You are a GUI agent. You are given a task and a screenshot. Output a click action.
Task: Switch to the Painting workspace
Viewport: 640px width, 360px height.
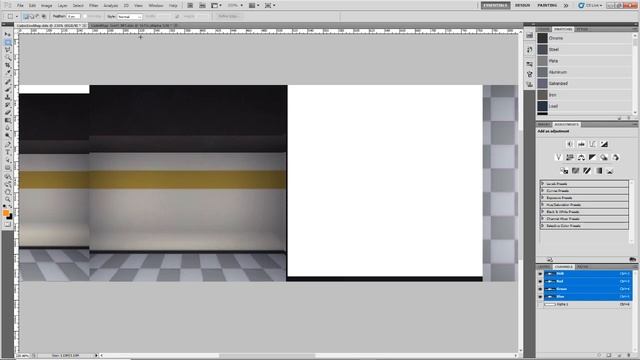click(547, 5)
